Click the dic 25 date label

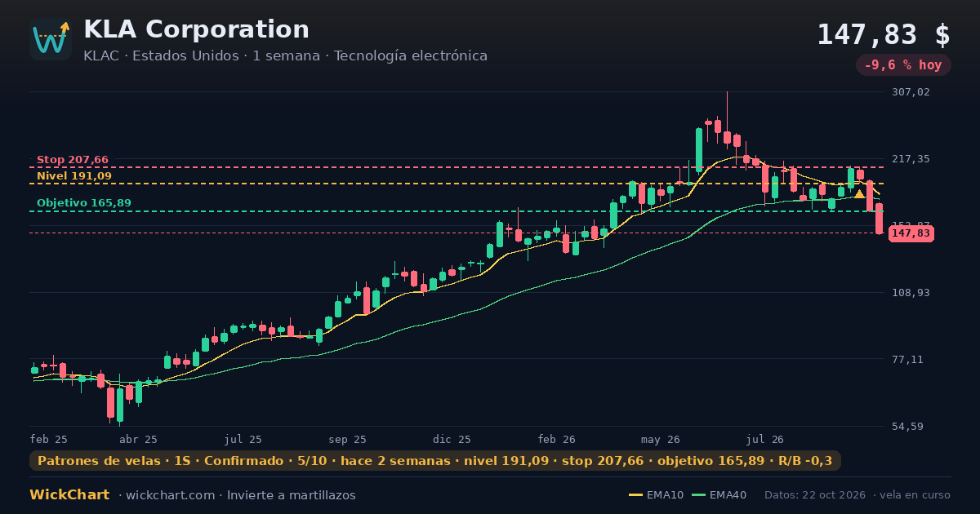tap(452, 439)
